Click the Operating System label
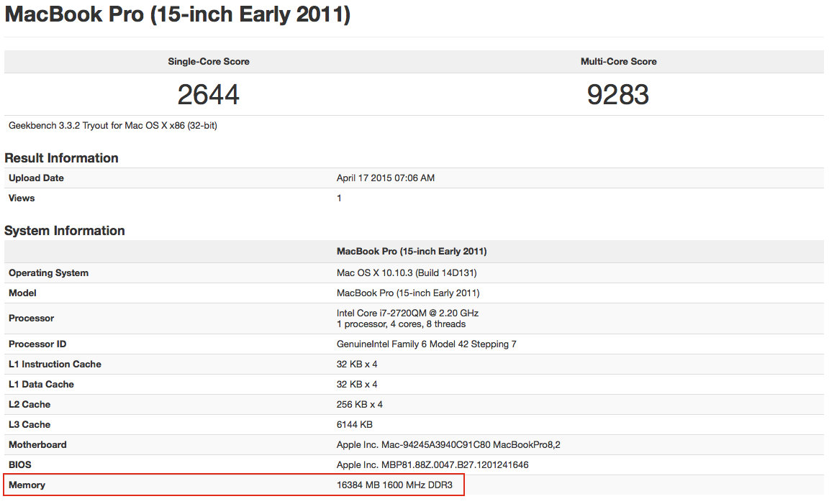 [49, 273]
